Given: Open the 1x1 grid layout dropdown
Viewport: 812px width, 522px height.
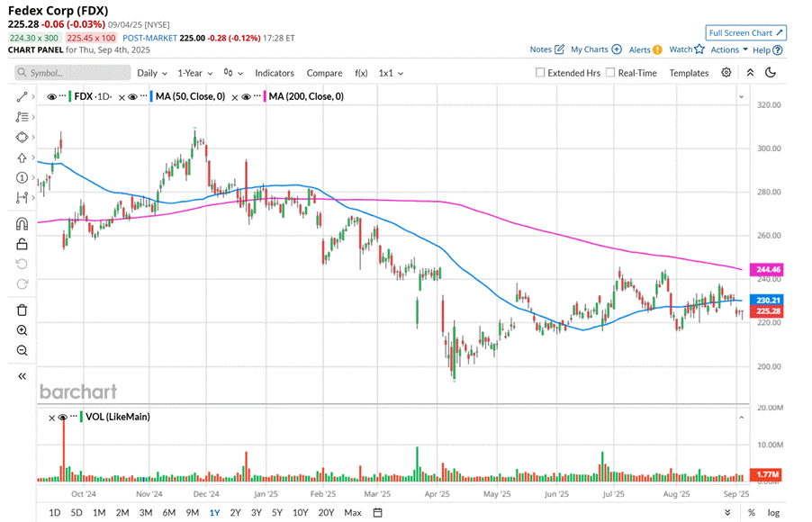Looking at the screenshot, I should (x=391, y=73).
